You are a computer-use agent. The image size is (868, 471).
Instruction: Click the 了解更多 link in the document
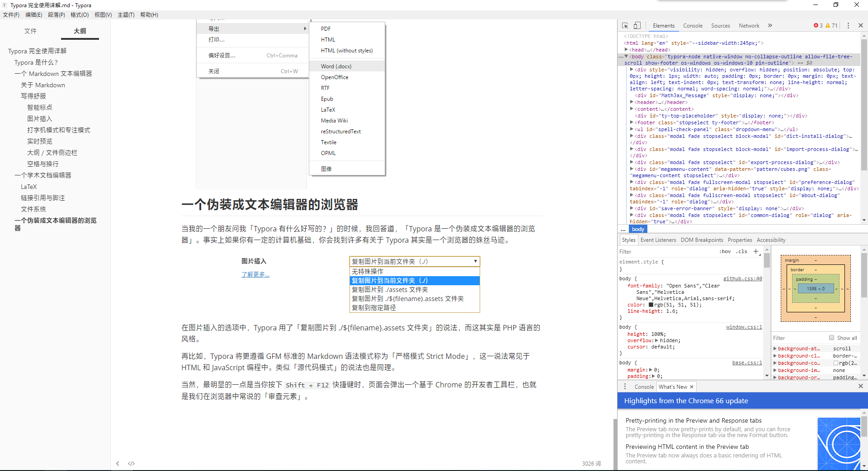point(255,274)
